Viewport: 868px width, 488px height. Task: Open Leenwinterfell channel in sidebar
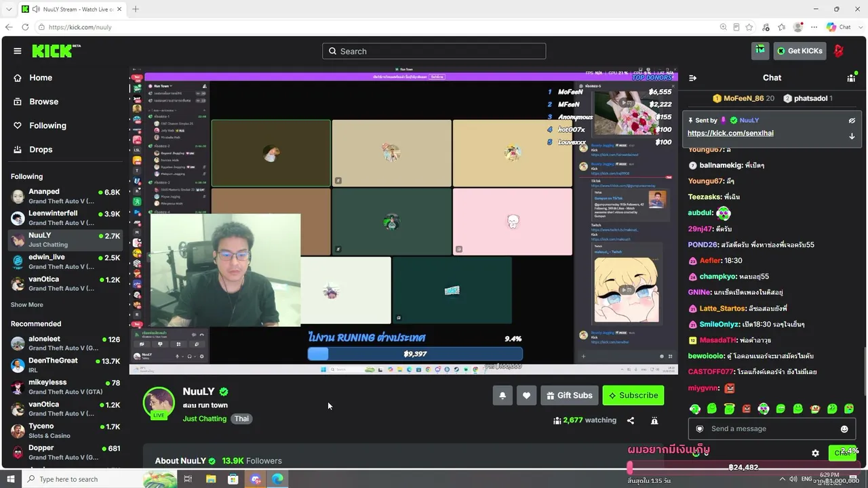pyautogui.click(x=66, y=218)
